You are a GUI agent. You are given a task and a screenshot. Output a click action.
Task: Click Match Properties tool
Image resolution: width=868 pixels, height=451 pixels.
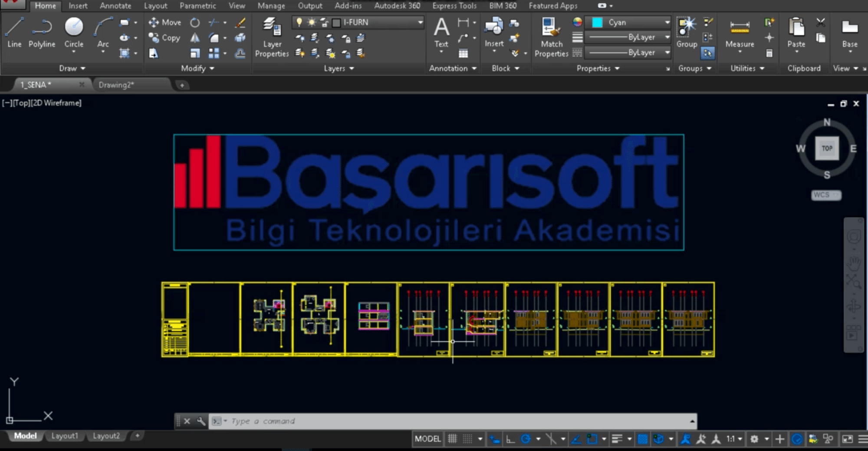[x=551, y=37]
